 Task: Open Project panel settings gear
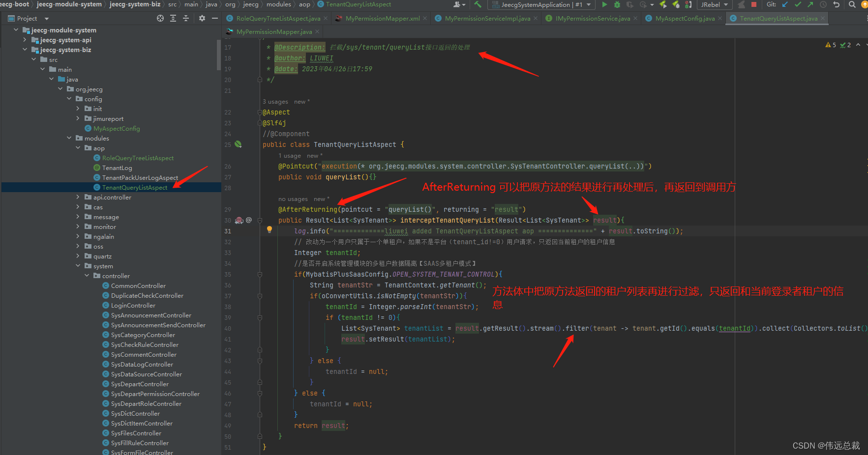click(x=202, y=18)
